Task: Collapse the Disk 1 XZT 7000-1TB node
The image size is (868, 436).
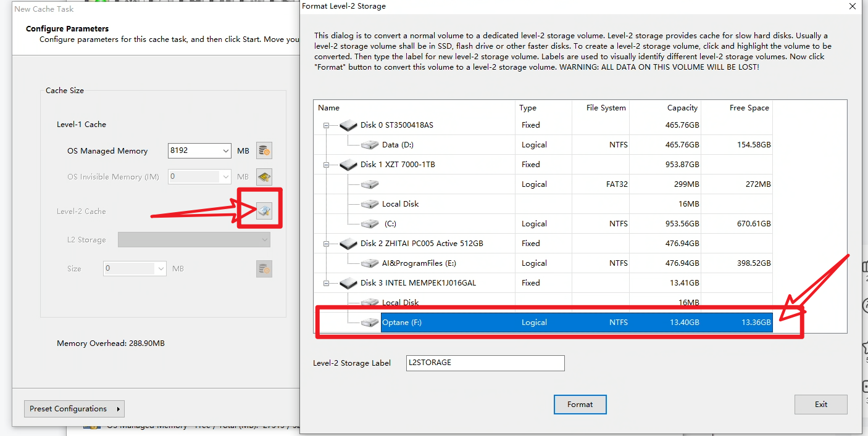Action: point(326,165)
